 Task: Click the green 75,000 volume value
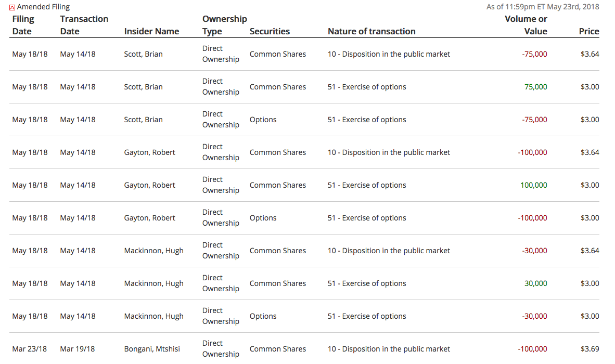(535, 87)
